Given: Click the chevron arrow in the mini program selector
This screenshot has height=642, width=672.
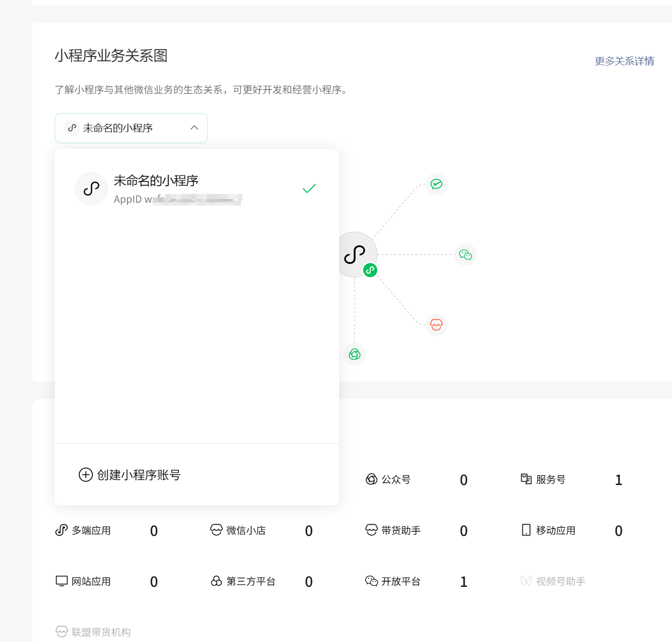Looking at the screenshot, I should 194,128.
